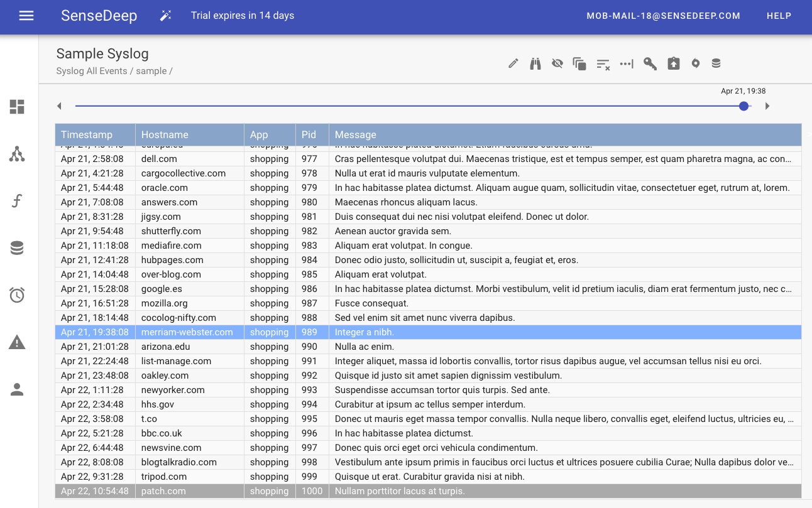812x508 pixels.
Task: Click highlighted merriam-webster.com row hostname
Action: click(187, 332)
